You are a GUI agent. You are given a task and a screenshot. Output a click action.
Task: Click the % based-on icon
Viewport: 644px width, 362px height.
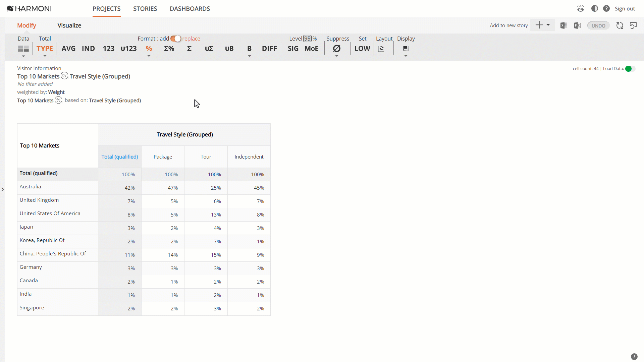(58, 100)
